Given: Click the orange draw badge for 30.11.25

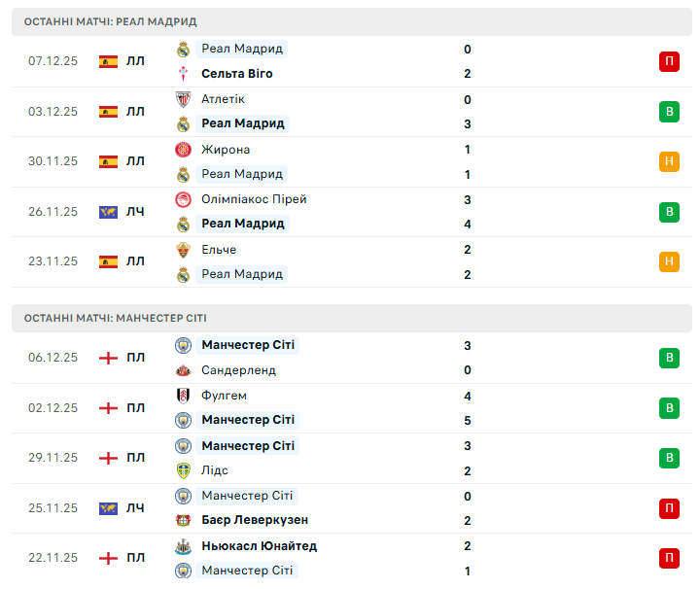Looking at the screenshot, I should (669, 161).
